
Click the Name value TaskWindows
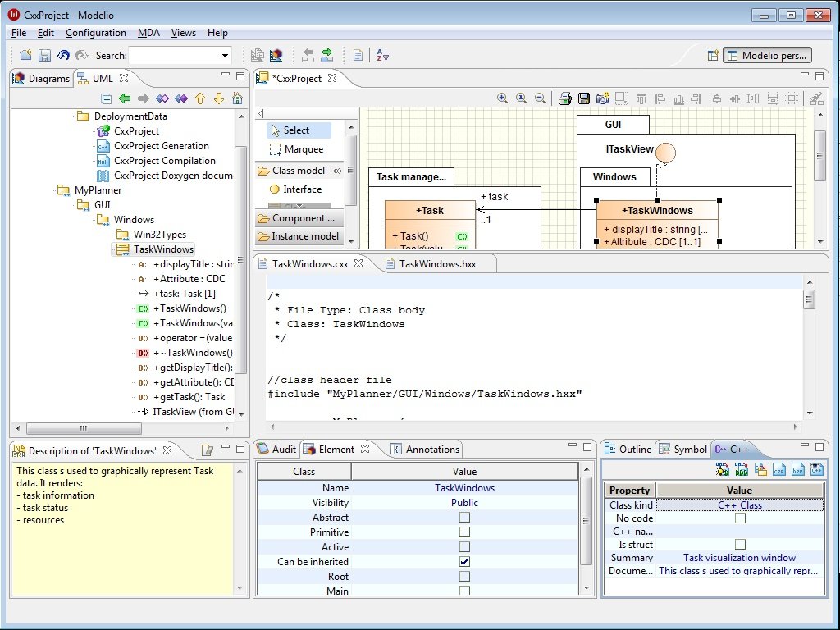pyautogui.click(x=464, y=488)
